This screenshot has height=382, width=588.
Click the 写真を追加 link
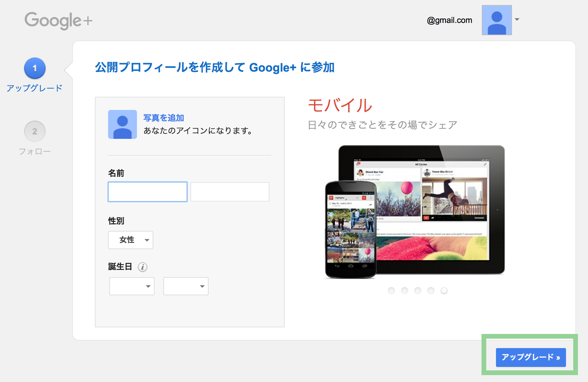pyautogui.click(x=164, y=118)
